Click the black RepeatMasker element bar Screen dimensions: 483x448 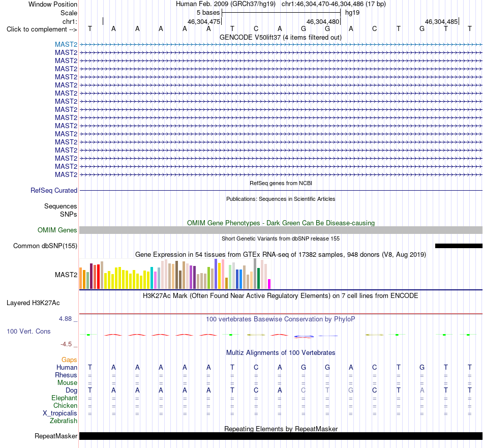pos(281,436)
